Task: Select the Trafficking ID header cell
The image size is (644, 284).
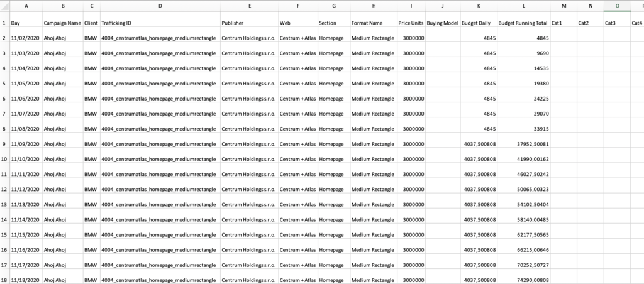Action: [160, 23]
